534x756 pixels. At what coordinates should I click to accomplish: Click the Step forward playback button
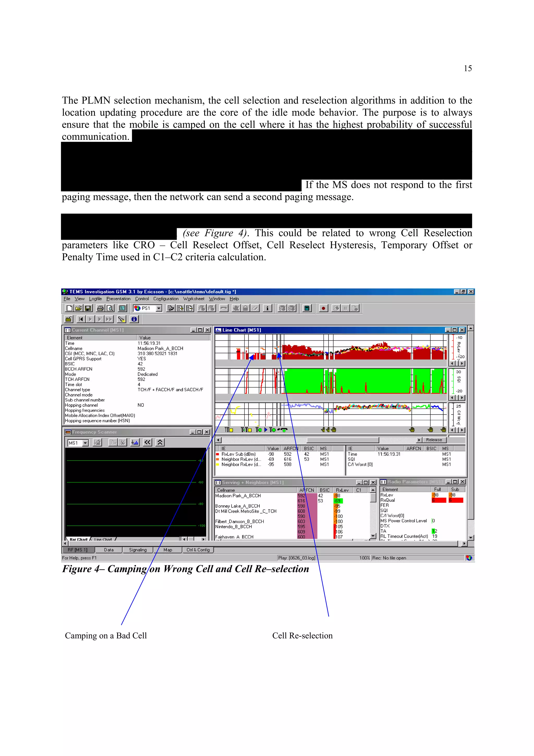(x=100, y=319)
